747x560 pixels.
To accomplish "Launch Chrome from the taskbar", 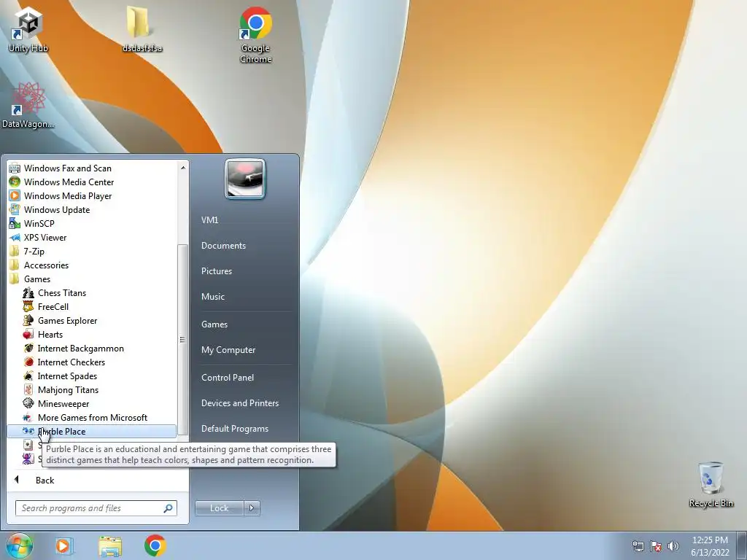I will (155, 545).
